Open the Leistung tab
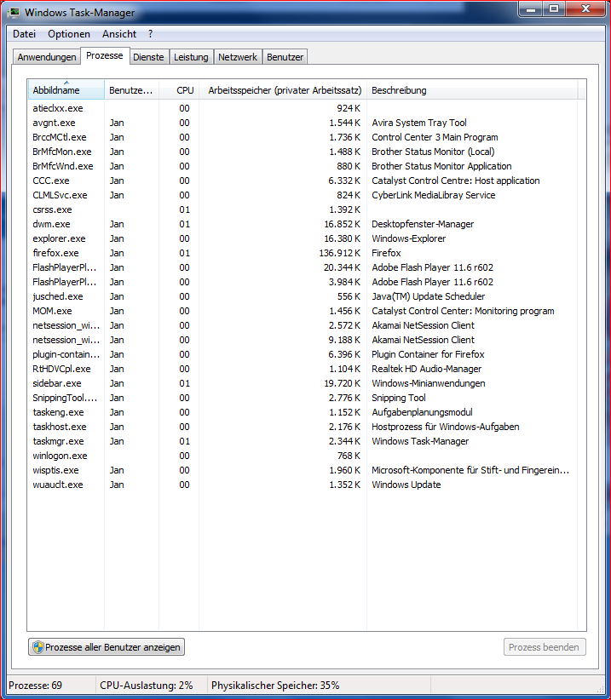611x700 pixels. point(191,57)
